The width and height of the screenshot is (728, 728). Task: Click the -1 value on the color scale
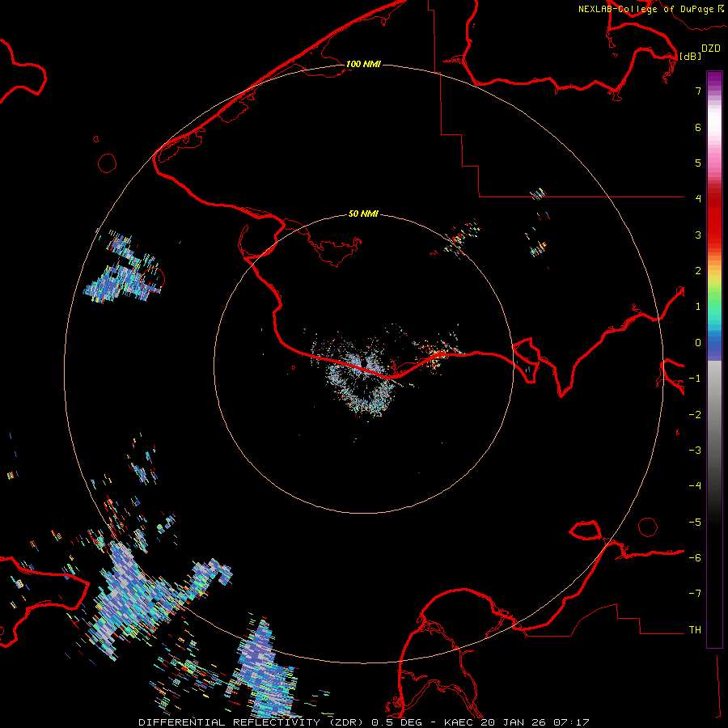[x=695, y=379]
